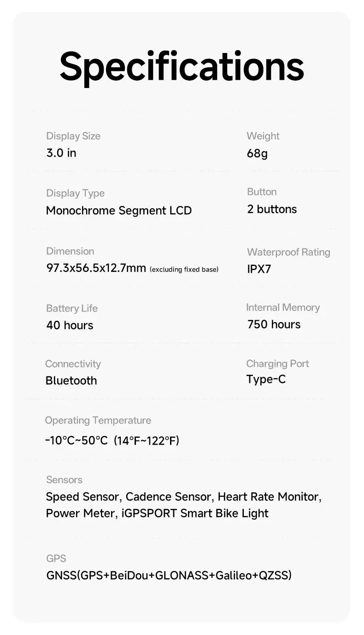Click the Bluetooth connectivity value
The height and width of the screenshot is (635, 364).
pos(71,381)
